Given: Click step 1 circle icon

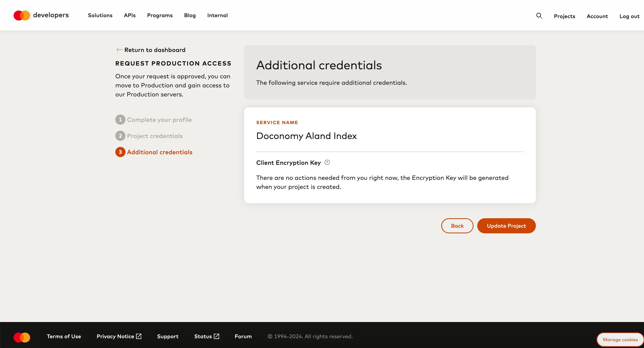Looking at the screenshot, I should coord(120,120).
